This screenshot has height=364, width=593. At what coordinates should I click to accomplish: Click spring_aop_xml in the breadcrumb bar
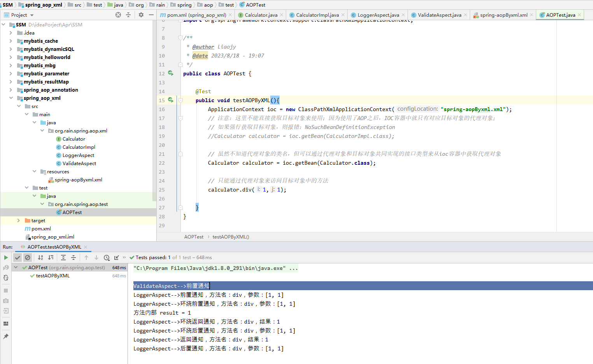pos(43,5)
